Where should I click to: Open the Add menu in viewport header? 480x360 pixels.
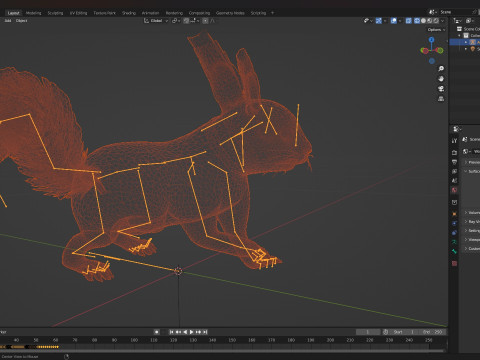coord(8,21)
